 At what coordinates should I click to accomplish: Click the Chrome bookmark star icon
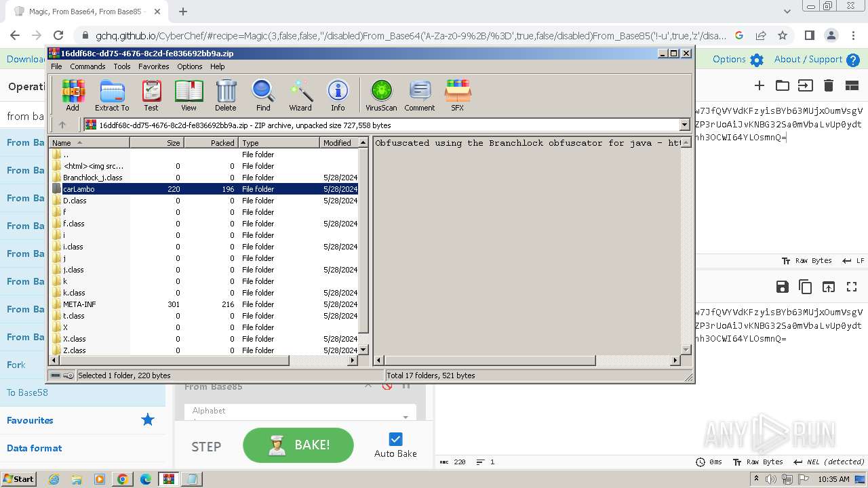pos(783,35)
